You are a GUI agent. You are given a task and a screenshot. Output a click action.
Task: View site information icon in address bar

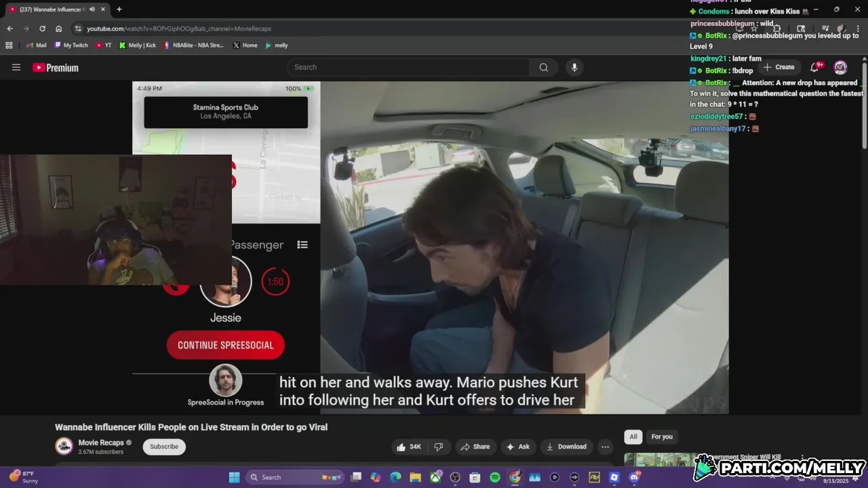pos(78,28)
